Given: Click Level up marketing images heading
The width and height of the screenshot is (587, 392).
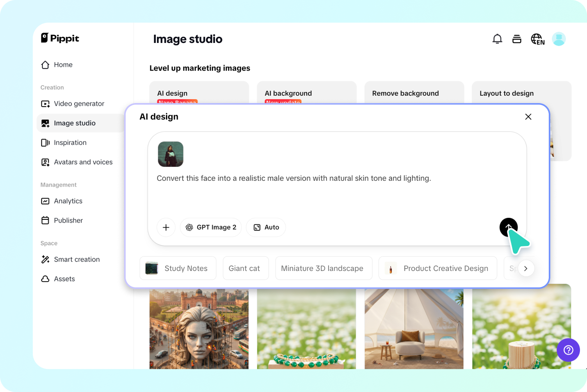Looking at the screenshot, I should 200,68.
